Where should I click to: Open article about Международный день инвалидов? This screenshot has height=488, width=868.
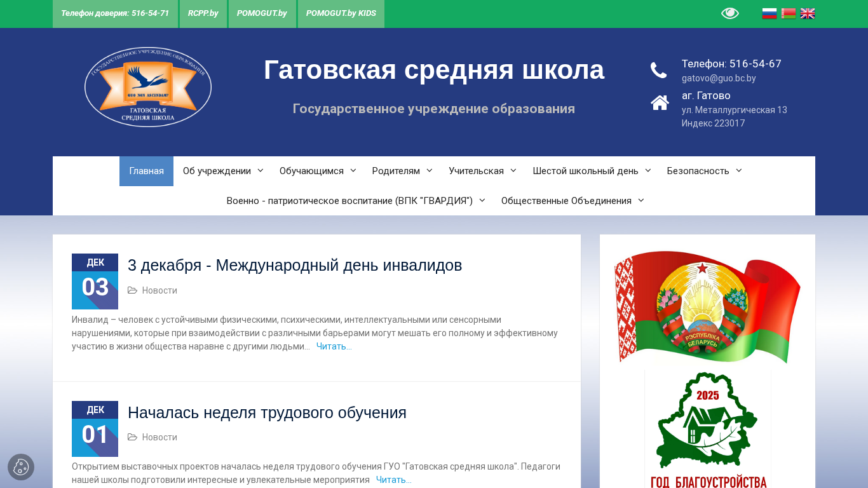pos(295,265)
